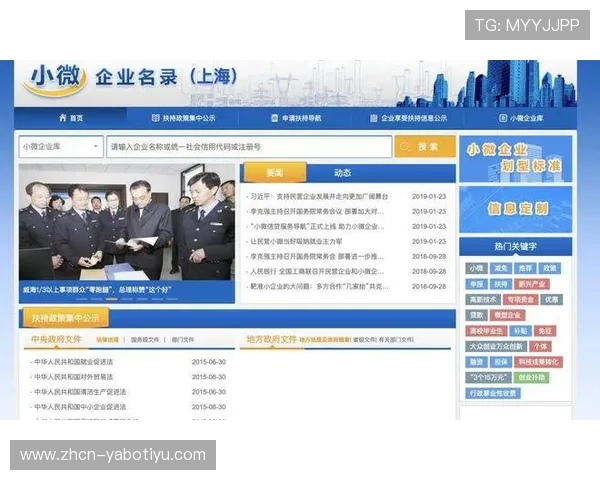Open 中华人民共和国中小企业促进法

point(80,407)
